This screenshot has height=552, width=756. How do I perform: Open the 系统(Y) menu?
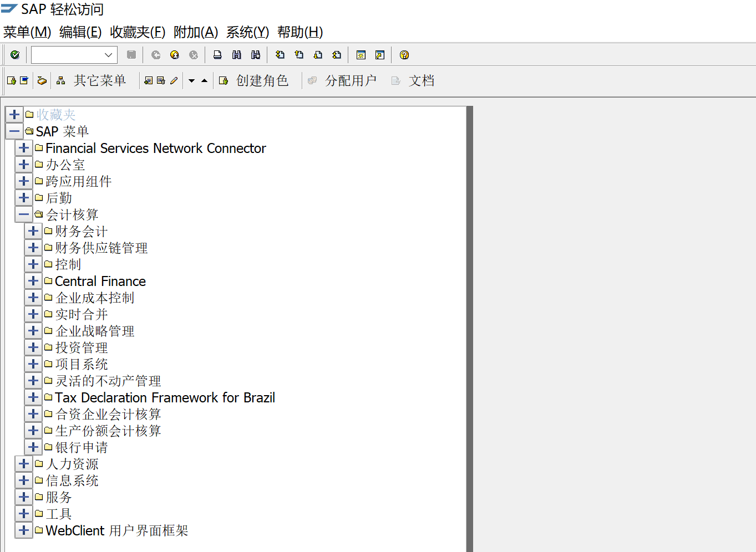click(247, 32)
